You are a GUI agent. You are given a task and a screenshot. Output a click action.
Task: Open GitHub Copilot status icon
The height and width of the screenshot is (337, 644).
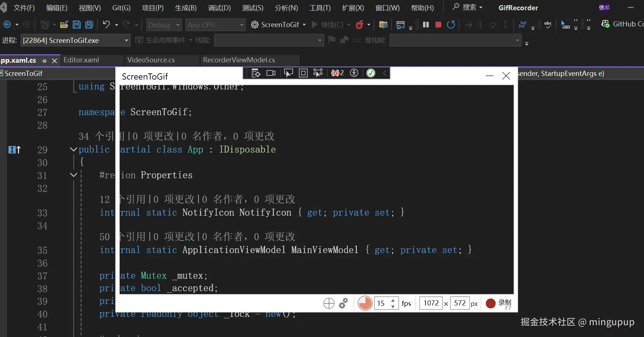pyautogui.click(x=605, y=24)
